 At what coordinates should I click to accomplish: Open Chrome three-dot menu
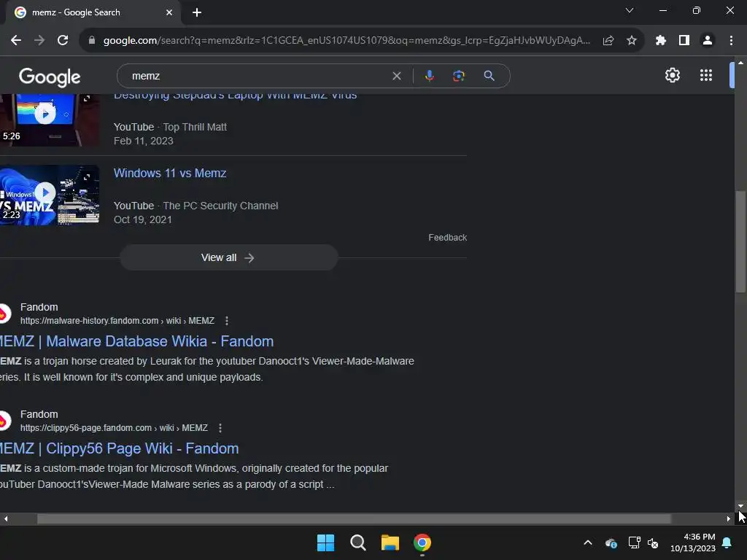(731, 41)
